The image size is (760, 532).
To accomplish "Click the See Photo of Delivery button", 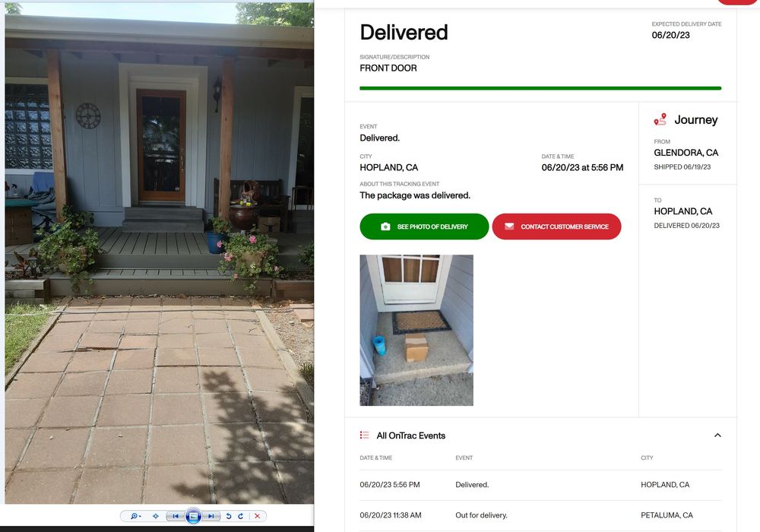I will pos(424,226).
